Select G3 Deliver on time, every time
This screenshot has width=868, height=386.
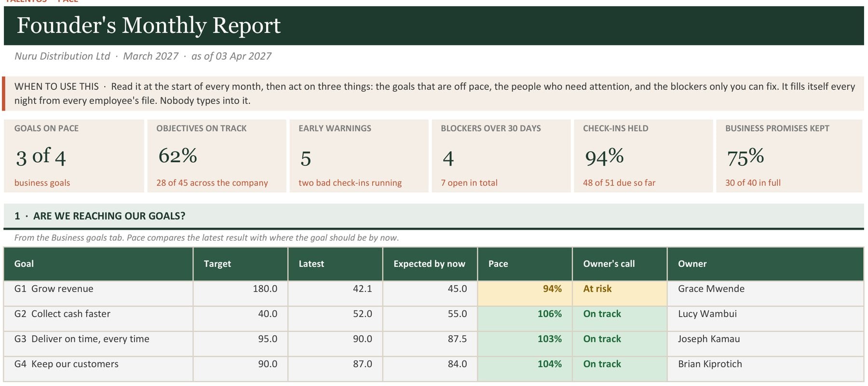(98, 344)
